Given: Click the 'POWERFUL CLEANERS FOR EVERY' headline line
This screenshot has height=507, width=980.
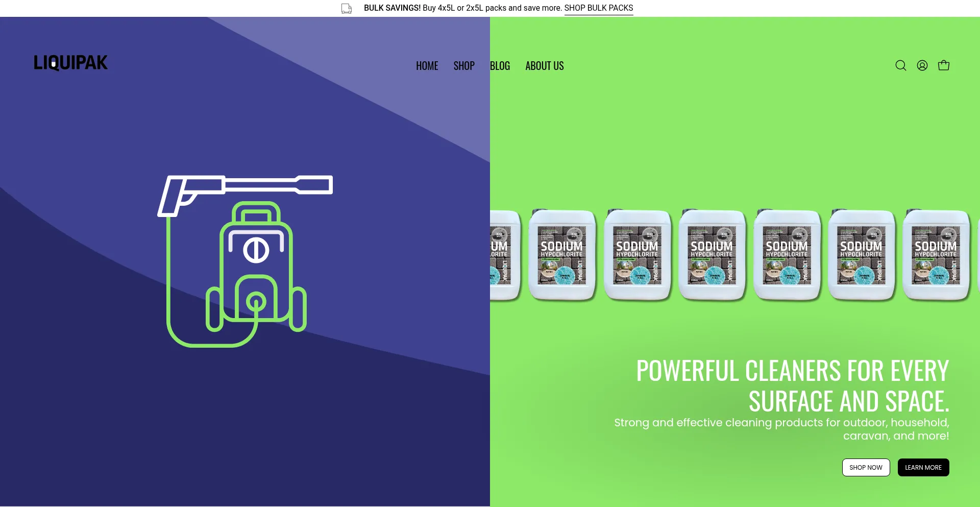Looking at the screenshot, I should pyautogui.click(x=793, y=371).
